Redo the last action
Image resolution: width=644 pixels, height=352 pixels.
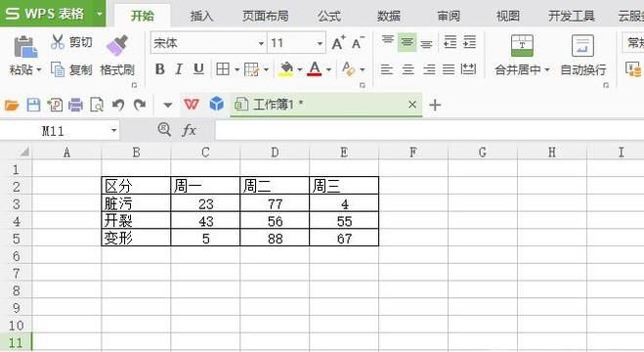point(140,105)
